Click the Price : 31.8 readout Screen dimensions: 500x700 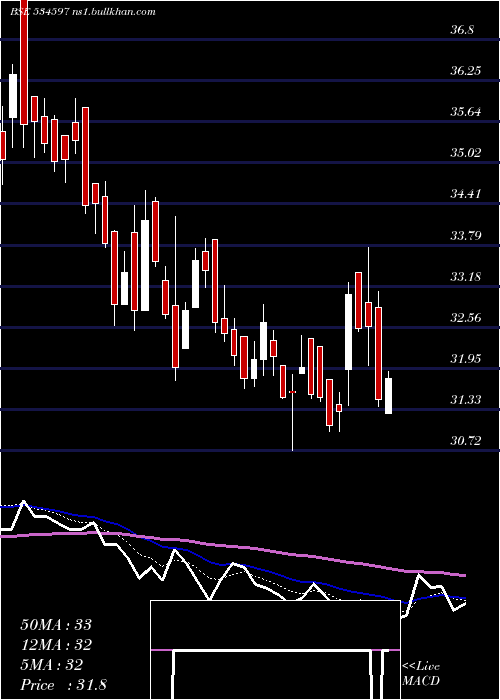(63, 685)
